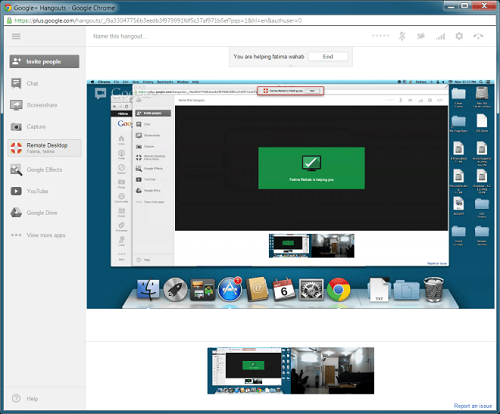Select the webcam room thumbnail at bottom
The image size is (500, 414).
[x=332, y=371]
